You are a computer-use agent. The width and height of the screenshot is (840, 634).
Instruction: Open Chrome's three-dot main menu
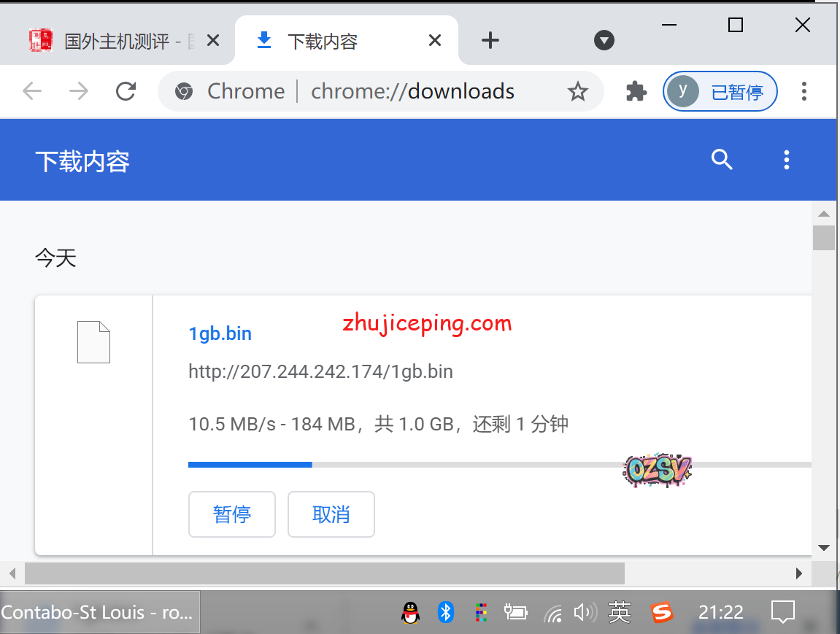804,91
